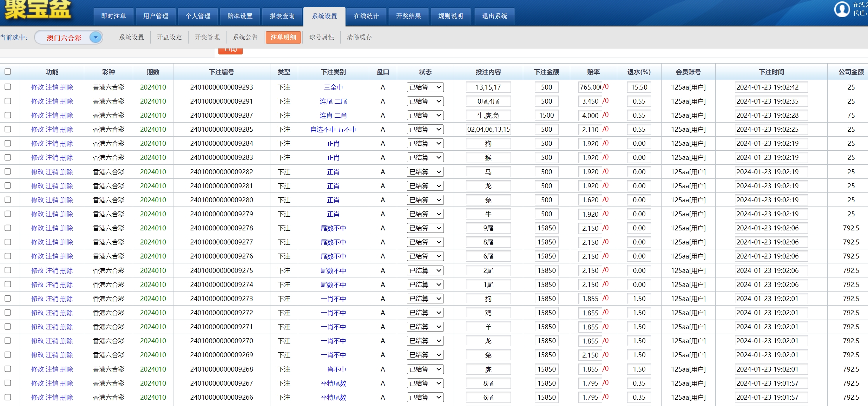
Task: Switch to the 注单明细 sub-tab
Action: 283,37
